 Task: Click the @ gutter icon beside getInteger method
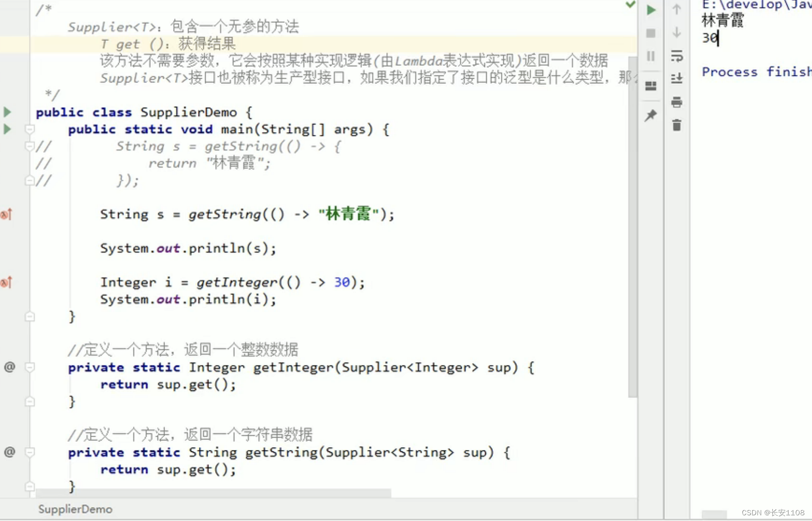[10, 367]
